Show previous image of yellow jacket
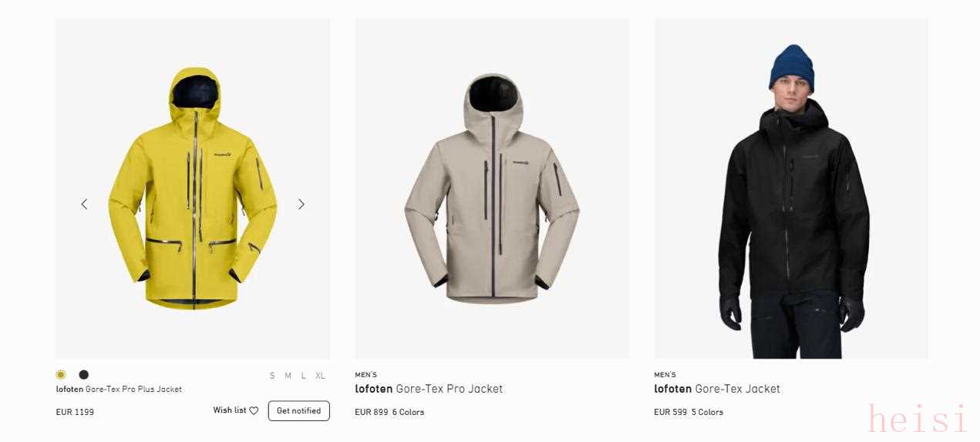Viewport: 980px width, 442px height. click(84, 204)
